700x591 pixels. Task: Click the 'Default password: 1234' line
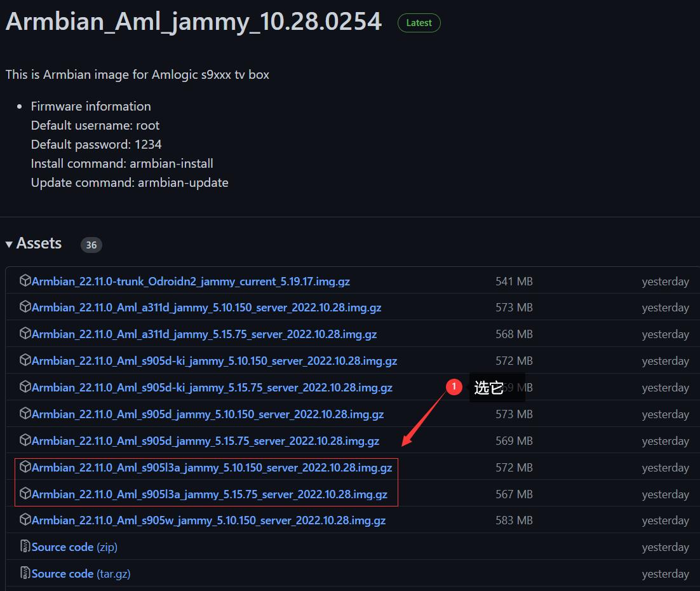tap(96, 144)
